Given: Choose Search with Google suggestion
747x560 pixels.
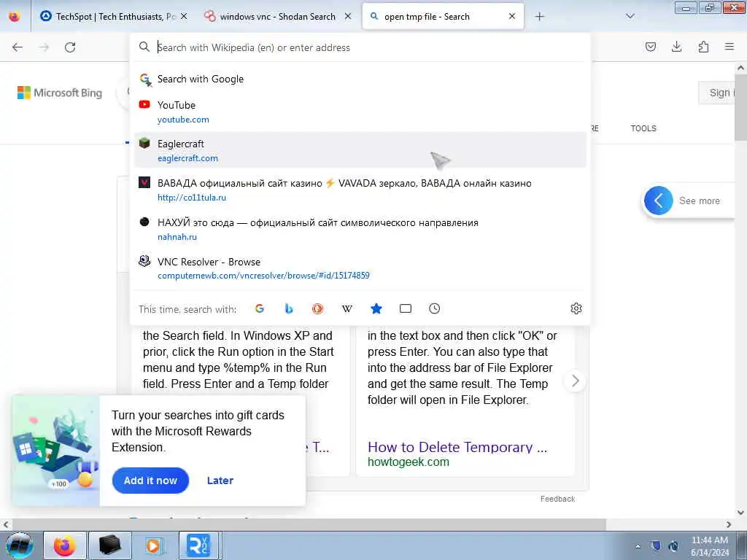Looking at the screenshot, I should pyautogui.click(x=360, y=79).
